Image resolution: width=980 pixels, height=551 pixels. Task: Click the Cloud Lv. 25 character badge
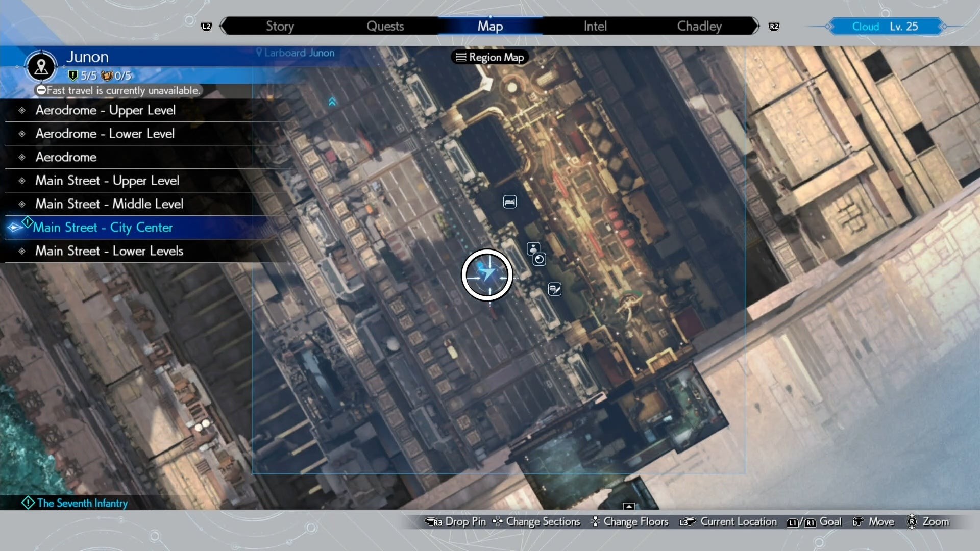point(885,27)
